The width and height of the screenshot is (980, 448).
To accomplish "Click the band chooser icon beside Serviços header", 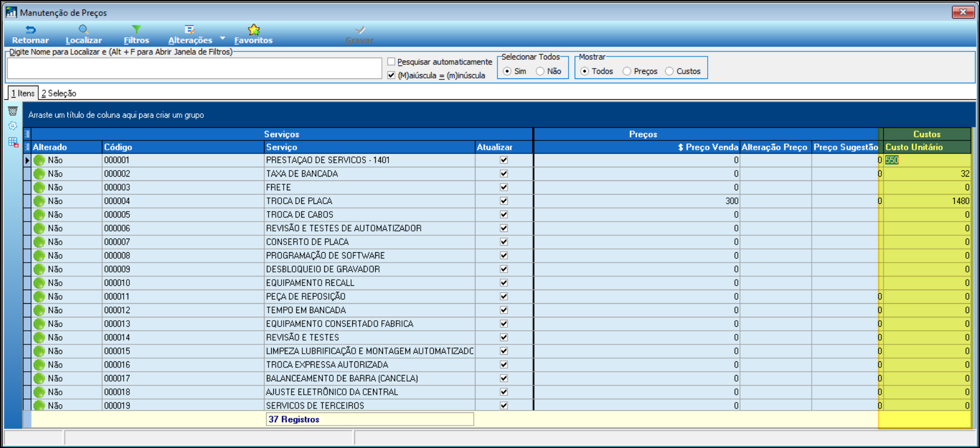I will pos(27,134).
